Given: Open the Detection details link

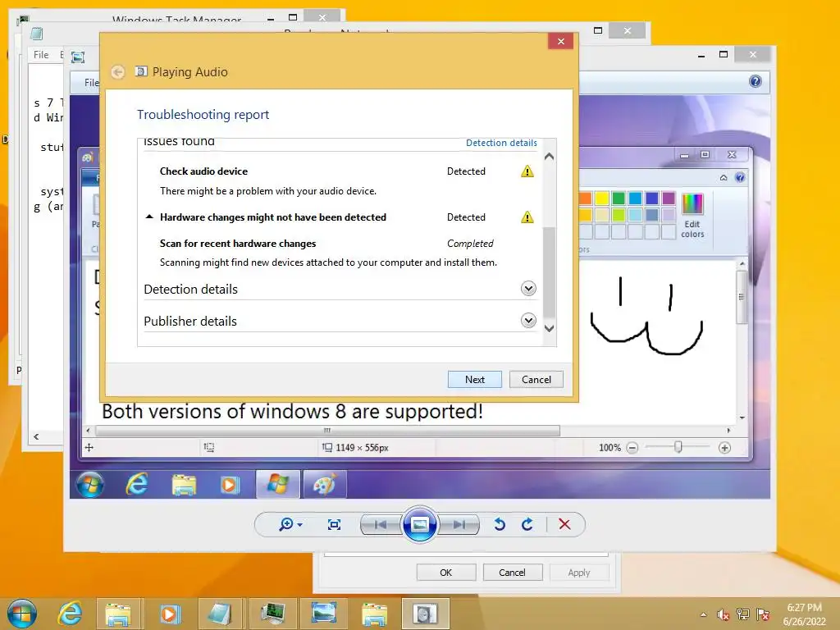Looking at the screenshot, I should tap(501, 143).
